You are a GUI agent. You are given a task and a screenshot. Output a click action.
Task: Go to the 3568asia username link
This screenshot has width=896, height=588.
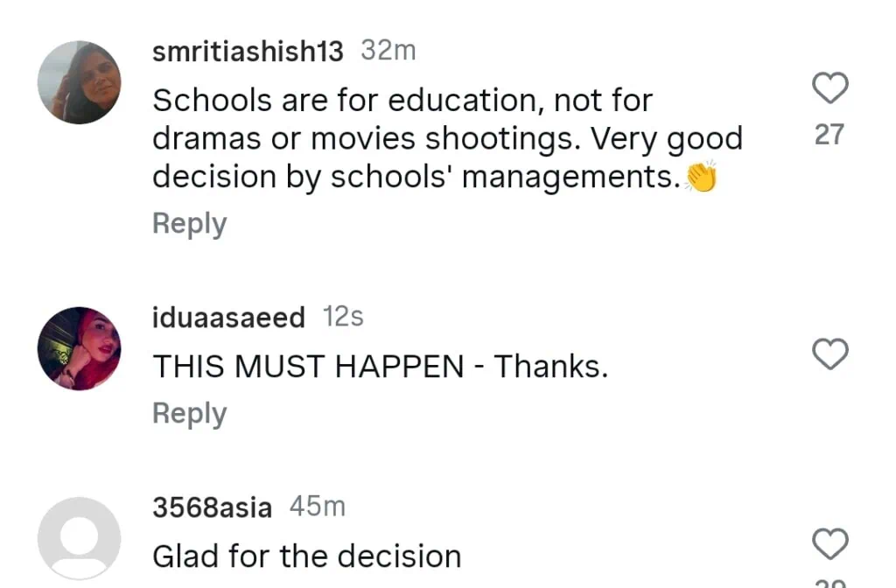pos(212,507)
